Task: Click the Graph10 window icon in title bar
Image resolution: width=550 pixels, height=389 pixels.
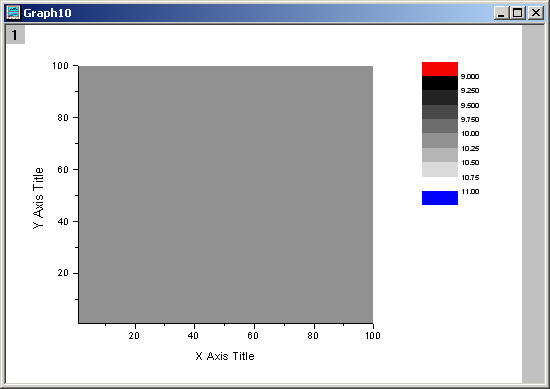Action: point(14,13)
